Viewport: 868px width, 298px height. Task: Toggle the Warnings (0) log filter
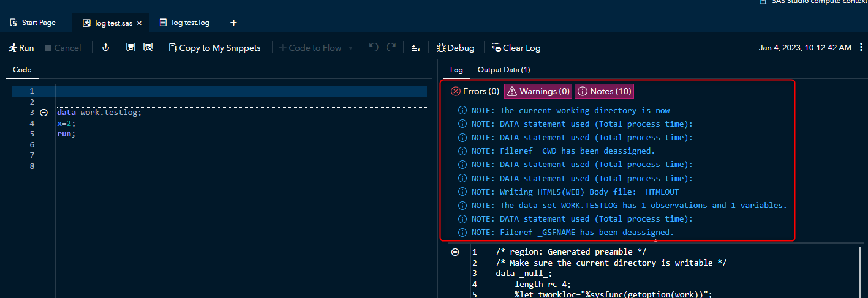538,91
